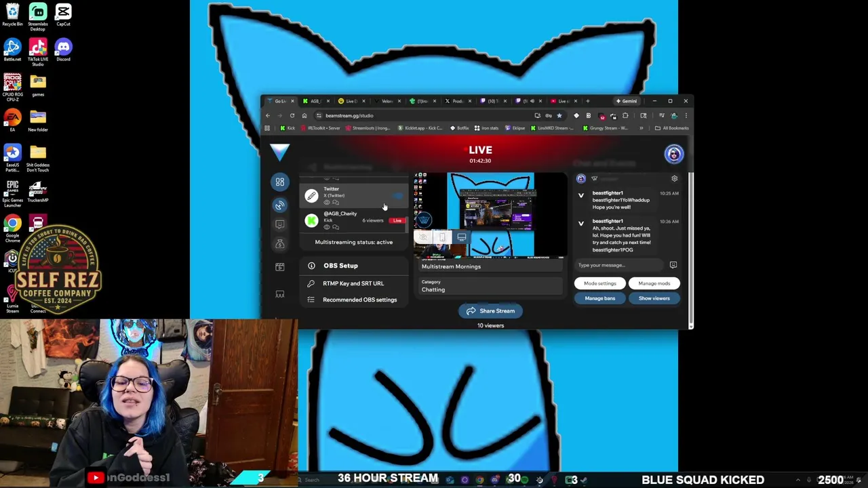Screen dimensions: 868x488
Task: Click the OBS Setup info icon
Action: [x=311, y=266]
